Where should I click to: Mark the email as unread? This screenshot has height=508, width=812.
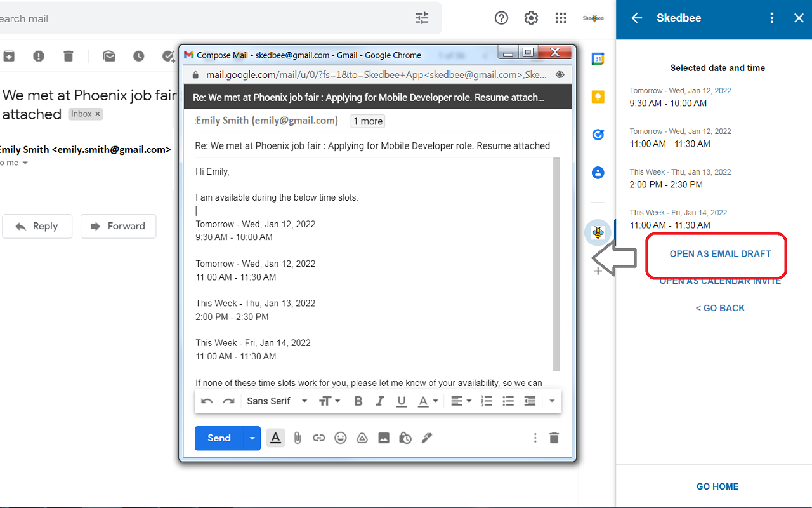tap(109, 57)
